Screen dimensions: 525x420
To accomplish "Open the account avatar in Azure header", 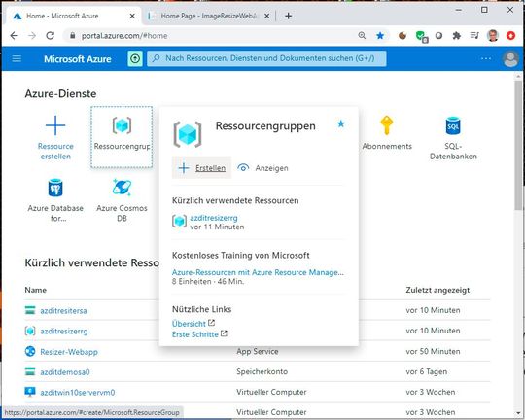I will pos(510,59).
